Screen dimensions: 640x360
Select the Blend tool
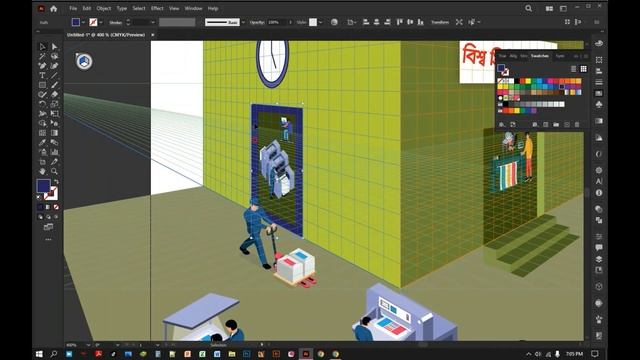pyautogui.click(x=54, y=142)
